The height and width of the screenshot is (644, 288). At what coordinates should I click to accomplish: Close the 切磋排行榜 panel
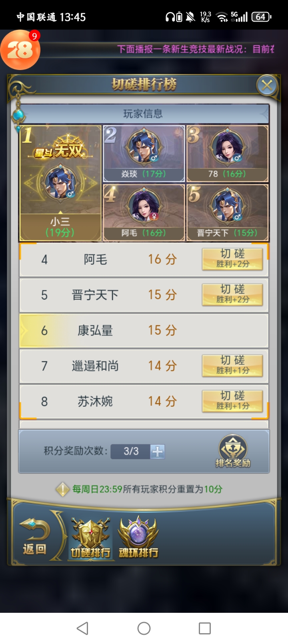click(267, 85)
